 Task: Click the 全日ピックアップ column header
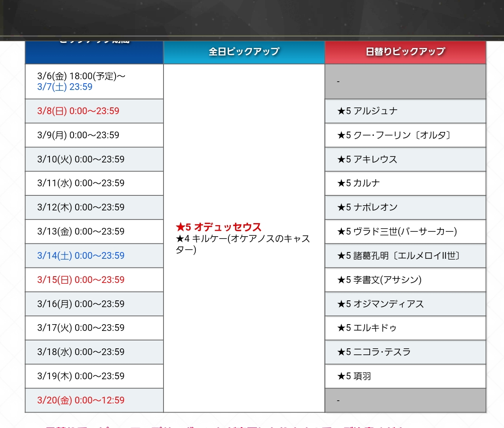pos(244,52)
